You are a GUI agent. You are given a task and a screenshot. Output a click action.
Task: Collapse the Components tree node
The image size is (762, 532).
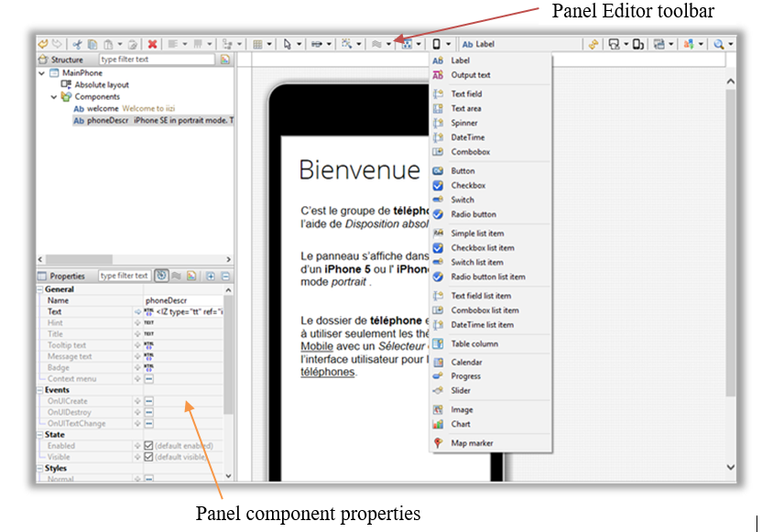click(54, 97)
